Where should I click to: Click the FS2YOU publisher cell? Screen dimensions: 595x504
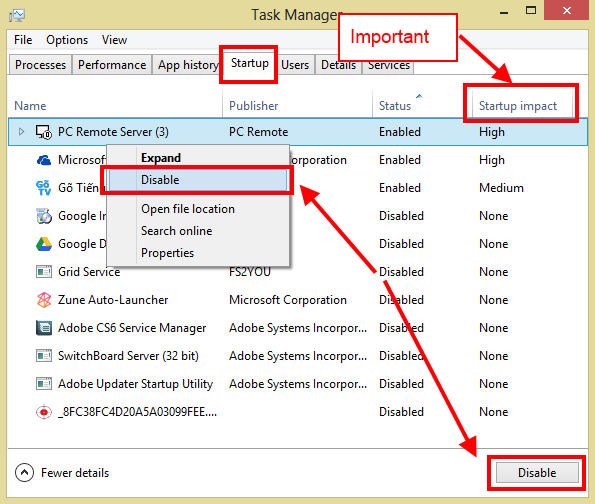tap(250, 272)
